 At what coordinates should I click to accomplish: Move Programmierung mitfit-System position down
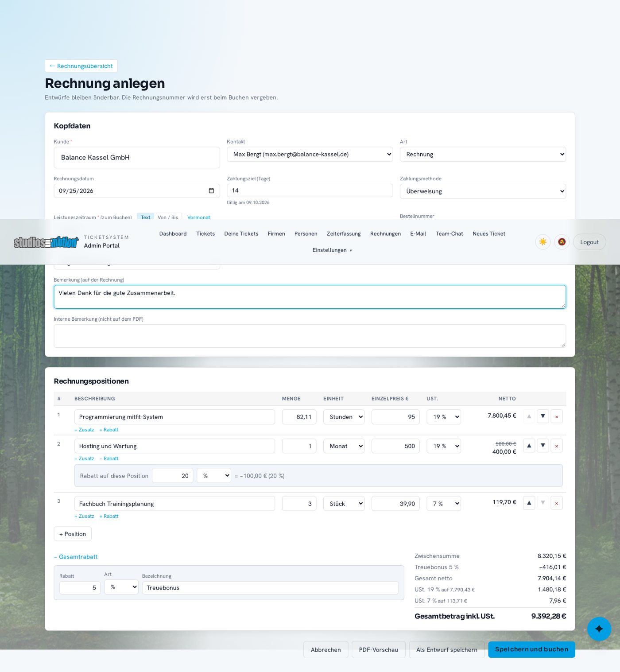click(x=542, y=416)
